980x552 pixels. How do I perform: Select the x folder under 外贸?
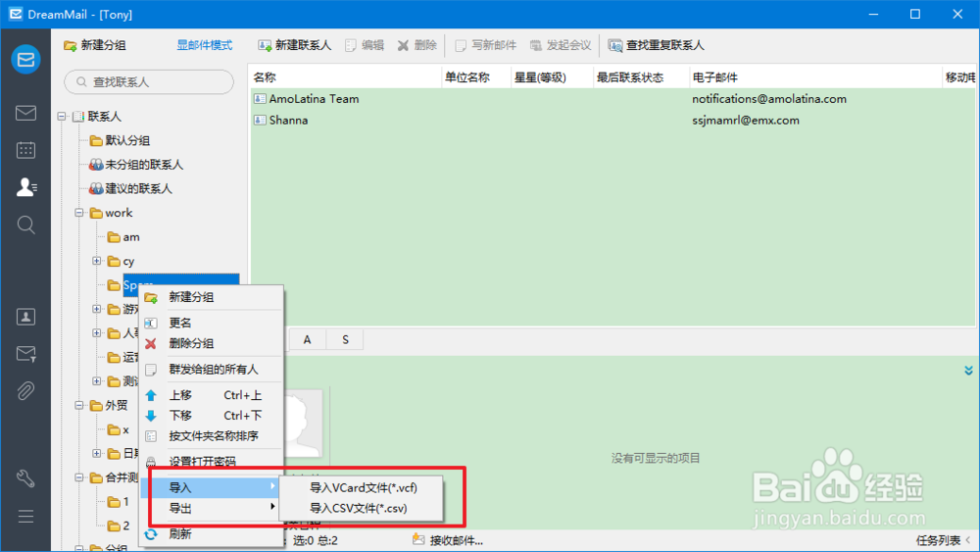[119, 429]
